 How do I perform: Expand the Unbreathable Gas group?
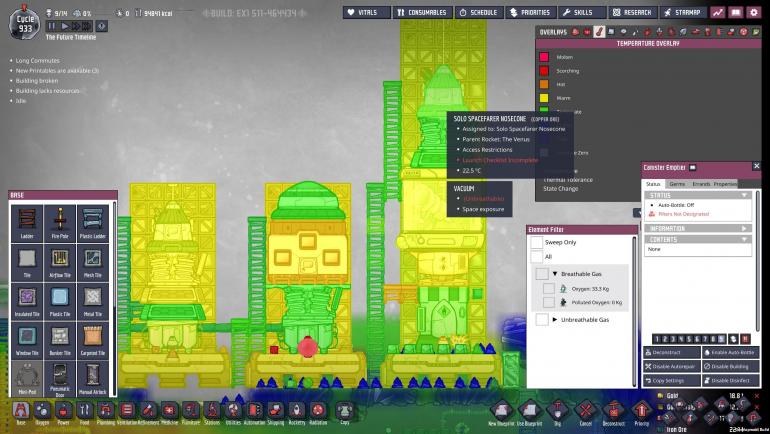pyautogui.click(x=555, y=320)
